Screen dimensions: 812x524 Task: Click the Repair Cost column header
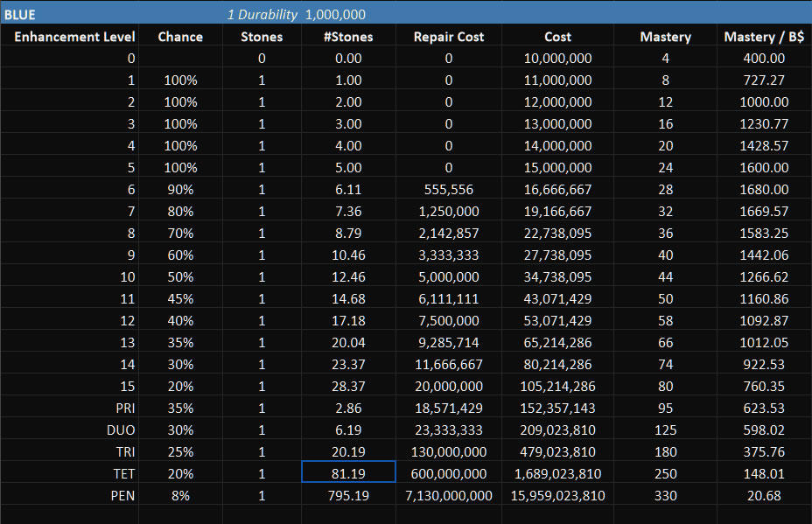point(448,37)
